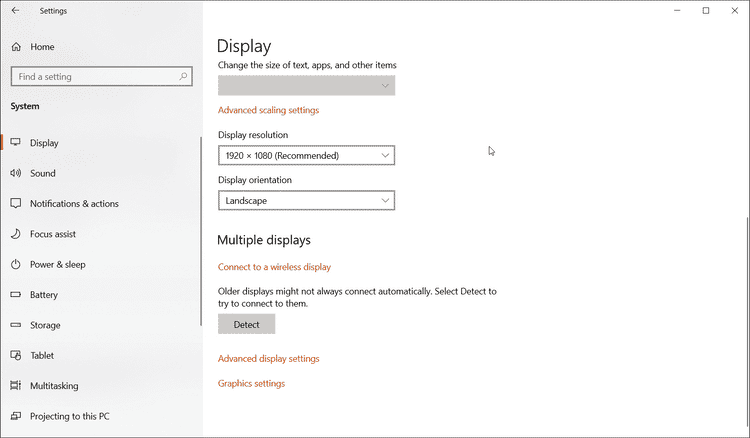The height and width of the screenshot is (438, 750).
Task: Select the Projecting to this PC icon
Action: [x=16, y=416]
